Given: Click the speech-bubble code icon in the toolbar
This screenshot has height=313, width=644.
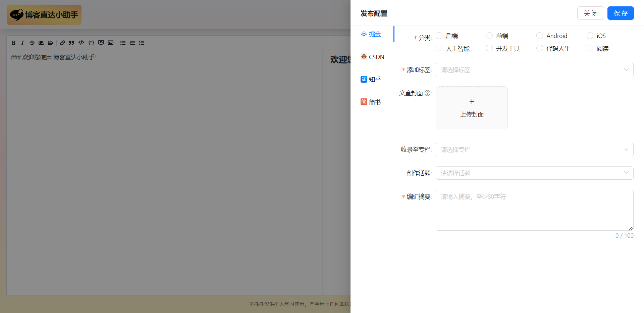Looking at the screenshot, I should [101, 43].
